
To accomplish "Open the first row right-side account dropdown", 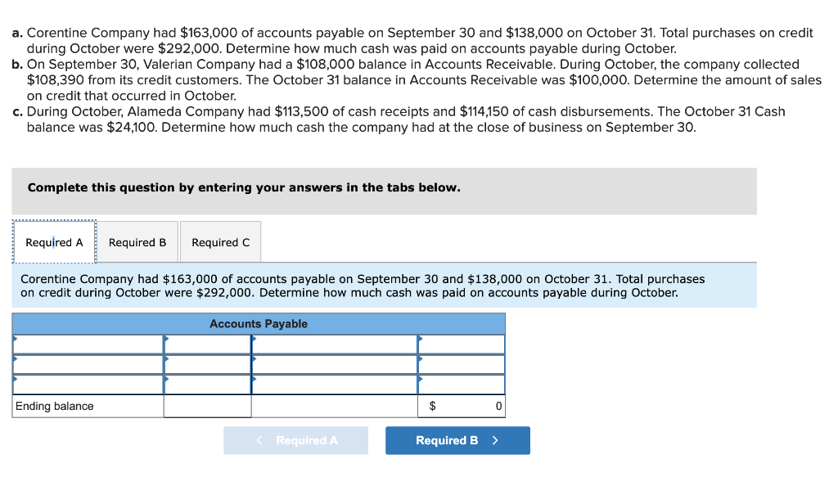I will click(333, 344).
